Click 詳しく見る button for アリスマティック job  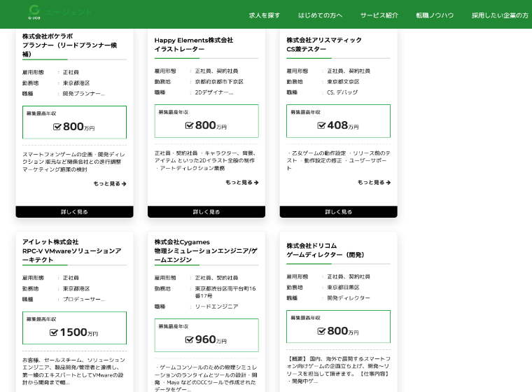point(338,212)
